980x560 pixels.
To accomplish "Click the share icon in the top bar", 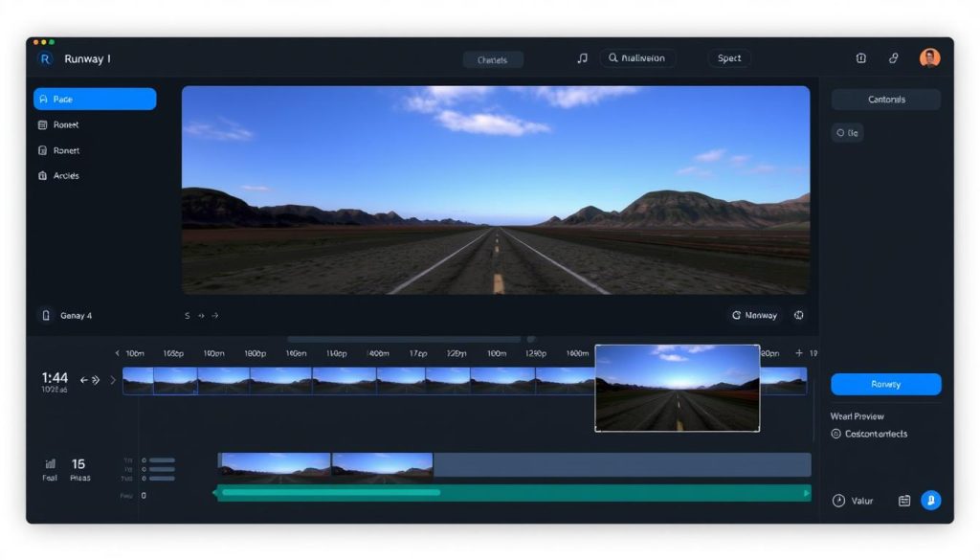I will tap(894, 57).
